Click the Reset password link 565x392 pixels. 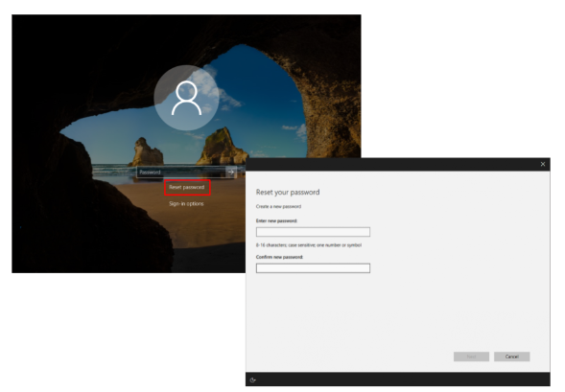(x=187, y=187)
